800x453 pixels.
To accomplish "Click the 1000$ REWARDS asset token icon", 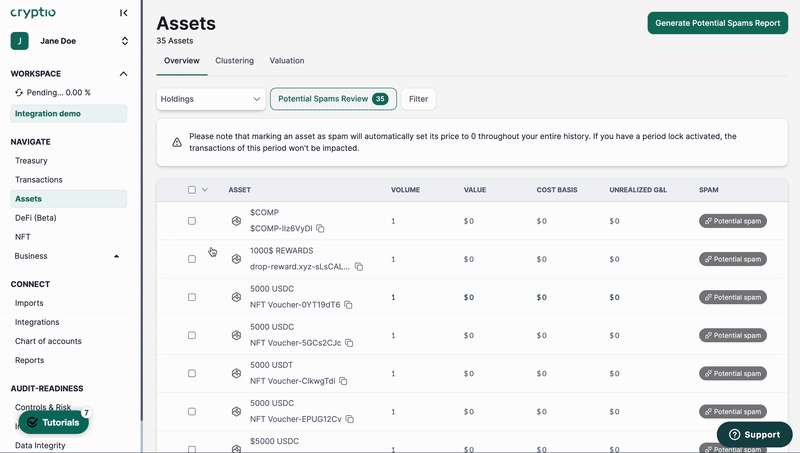I will coord(236,259).
